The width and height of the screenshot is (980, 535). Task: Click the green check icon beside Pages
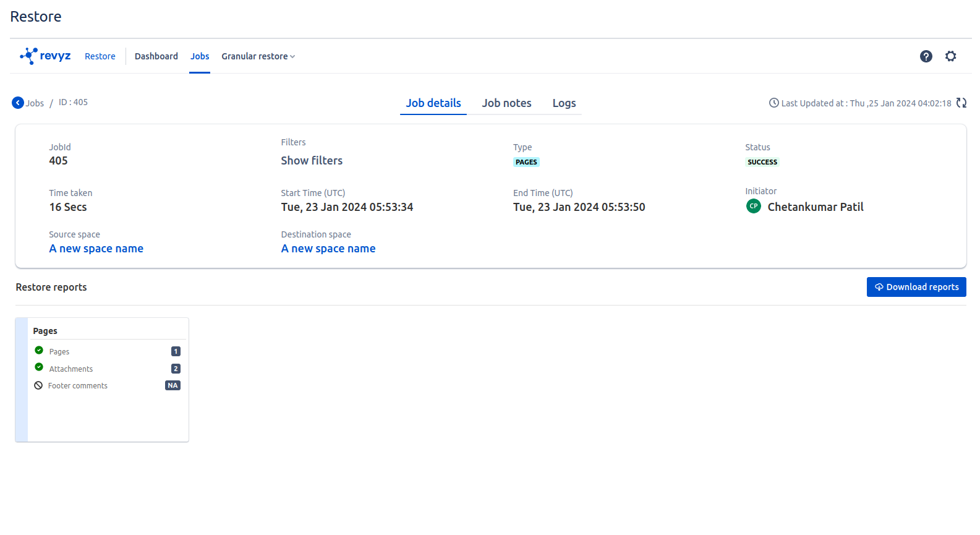(39, 350)
